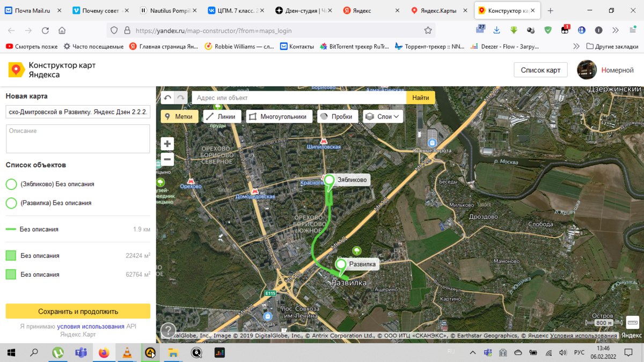The width and height of the screenshot is (644, 362).
Task: Activate the Метки placemark tool
Action: [179, 116]
